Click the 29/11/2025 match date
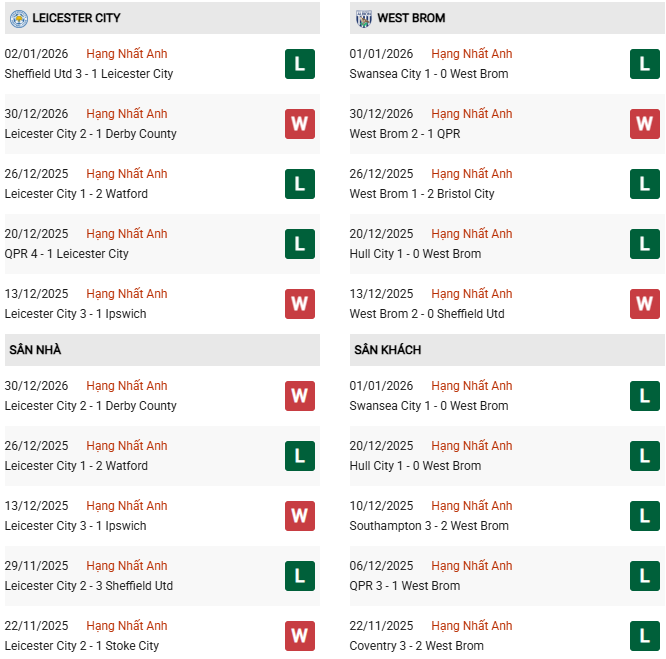This screenshot has height=659, width=666. coord(37,566)
